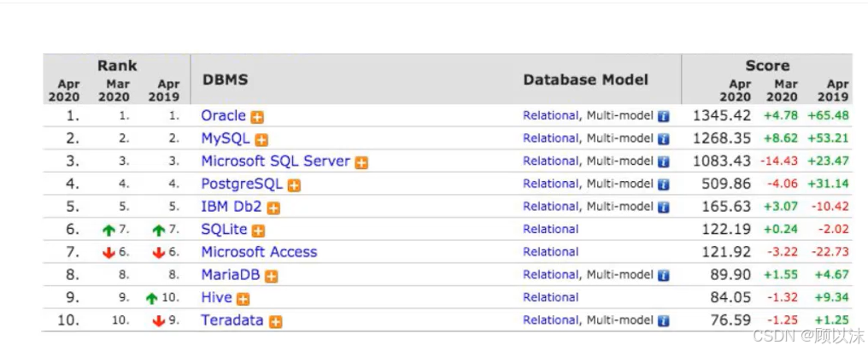
Task: Click the Score column group header
Action: [x=766, y=65]
